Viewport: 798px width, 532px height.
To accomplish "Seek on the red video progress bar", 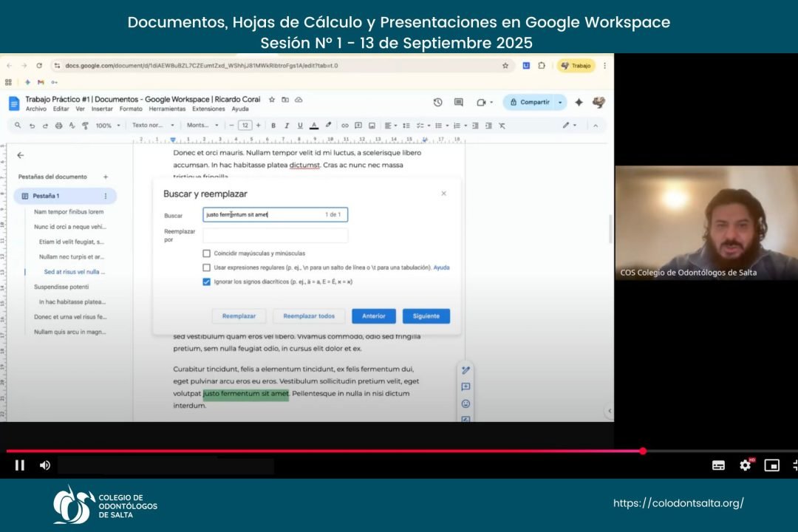I will tap(402, 451).
